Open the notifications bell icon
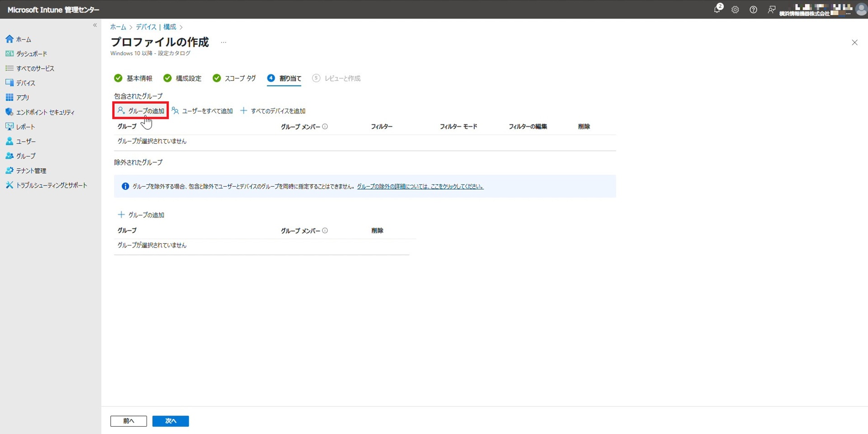 [717, 9]
